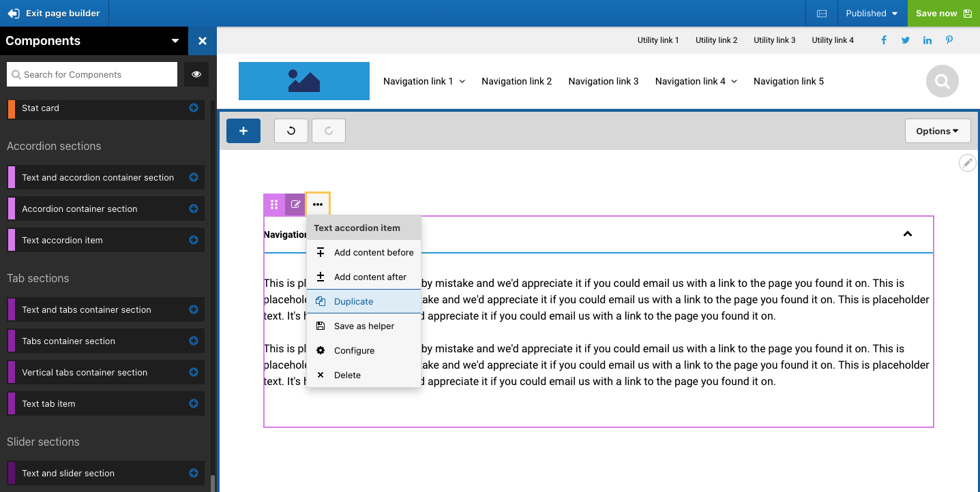The width and height of the screenshot is (980, 492).
Task: Select Text and accordion container section label
Action: [98, 177]
